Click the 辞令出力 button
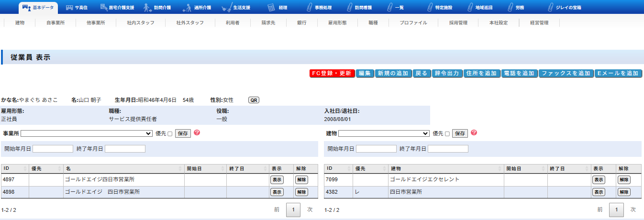The image size is (644, 220). point(446,74)
